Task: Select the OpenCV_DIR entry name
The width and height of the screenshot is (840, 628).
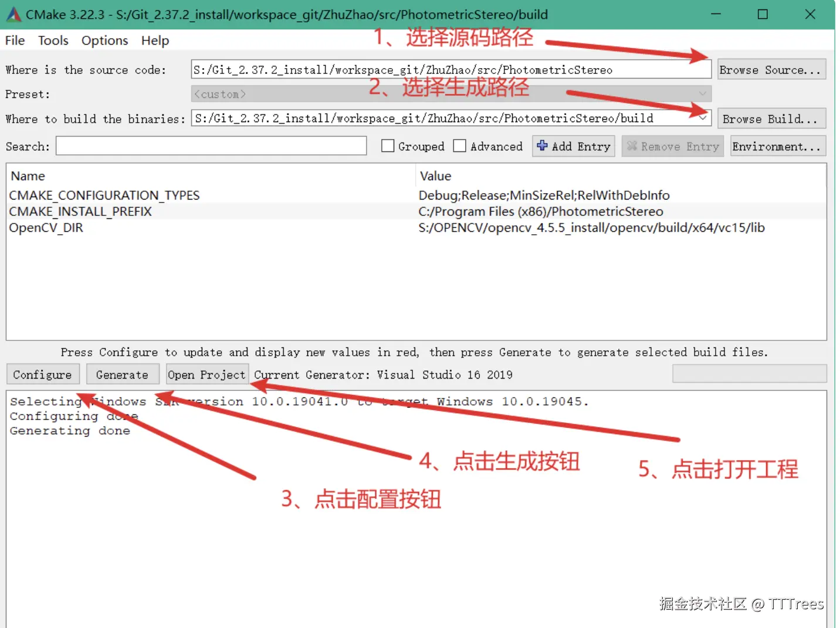Action: click(46, 228)
